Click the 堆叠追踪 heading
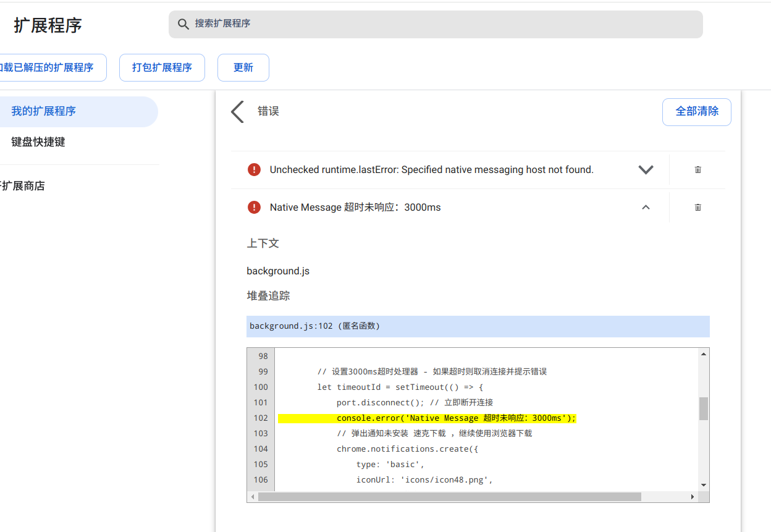Image resolution: width=771 pixels, height=532 pixels. pyautogui.click(x=268, y=296)
